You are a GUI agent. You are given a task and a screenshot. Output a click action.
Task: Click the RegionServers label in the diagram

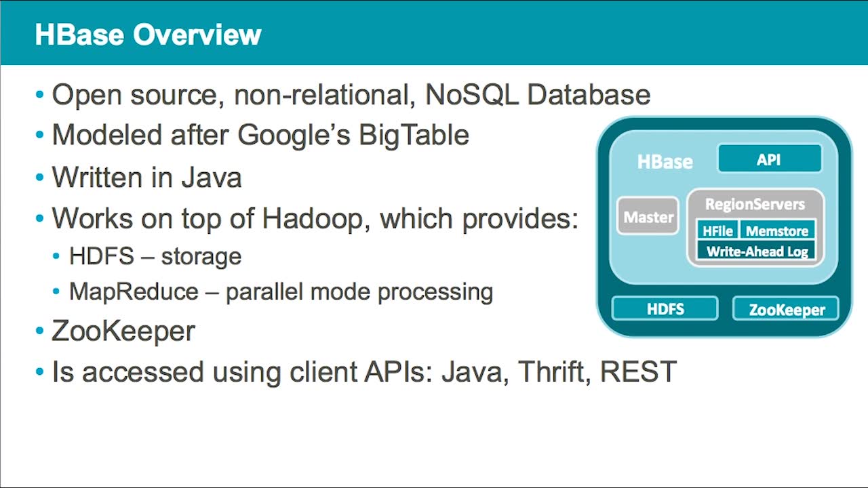[x=755, y=204]
